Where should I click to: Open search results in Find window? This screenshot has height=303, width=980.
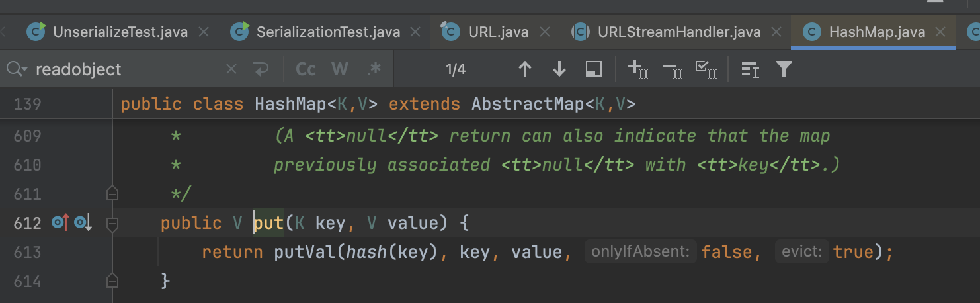pyautogui.click(x=594, y=69)
